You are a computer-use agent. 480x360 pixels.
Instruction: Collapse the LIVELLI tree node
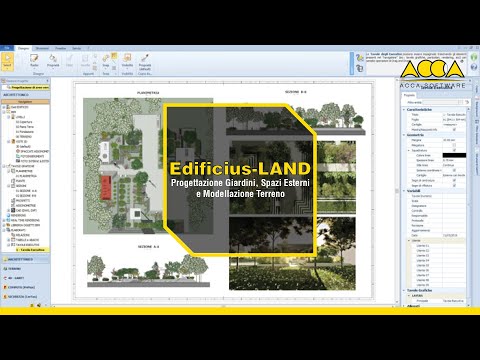click(9, 117)
